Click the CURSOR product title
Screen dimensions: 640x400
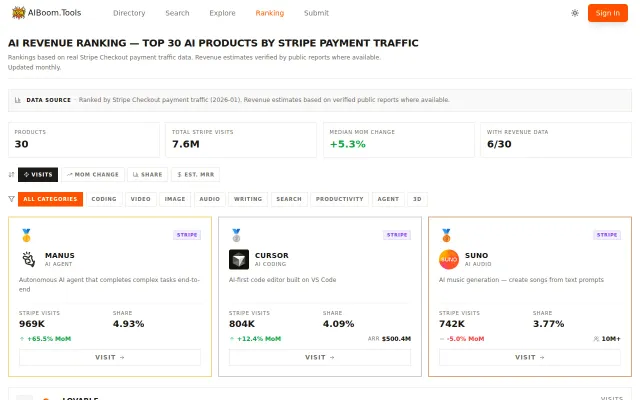coord(271,256)
